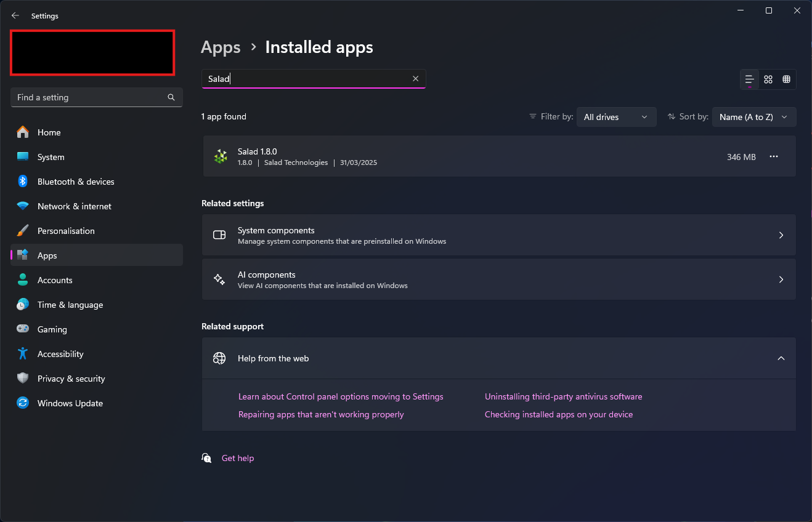The height and width of the screenshot is (522, 812).
Task: Click Accessibility label in sidebar
Action: click(60, 354)
